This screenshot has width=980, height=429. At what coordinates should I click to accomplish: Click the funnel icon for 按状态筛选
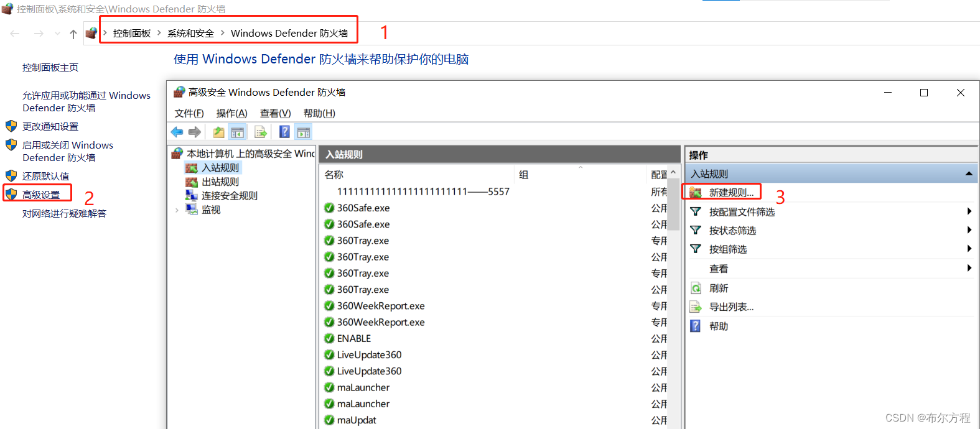[696, 231]
